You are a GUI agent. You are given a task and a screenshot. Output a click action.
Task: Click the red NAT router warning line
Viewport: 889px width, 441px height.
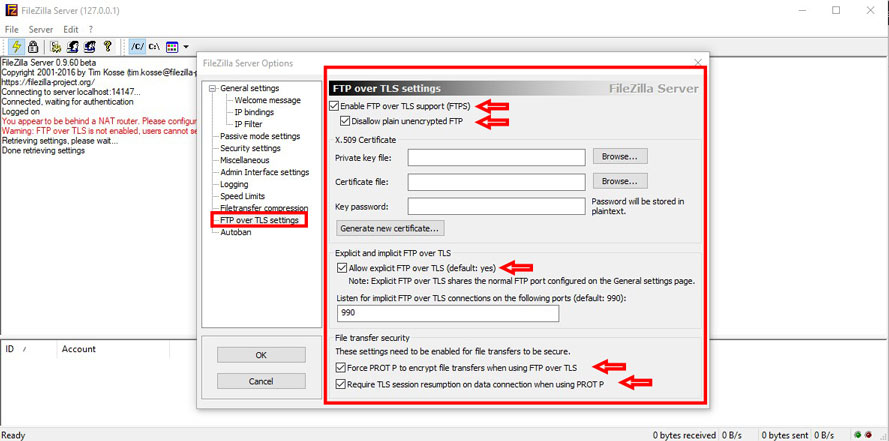point(99,121)
